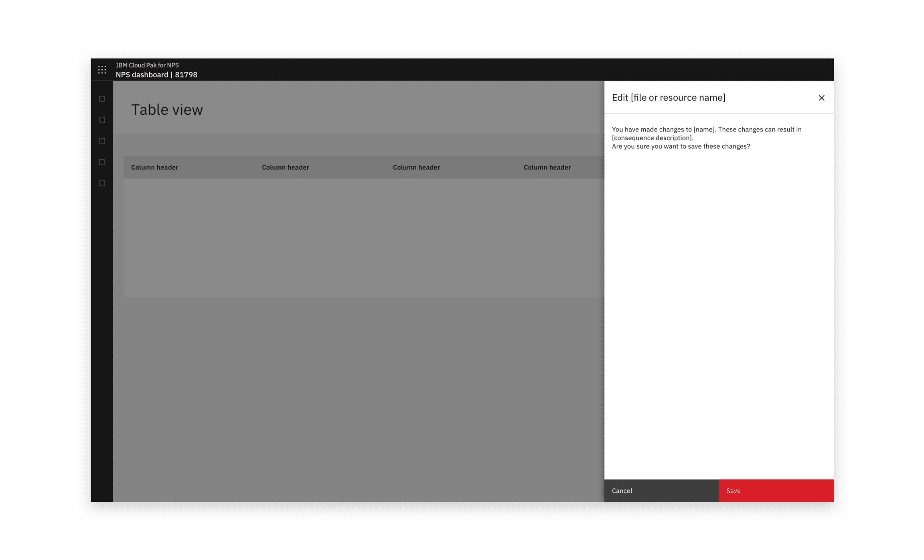Image resolution: width=924 pixels, height=560 pixels.
Task: Select the third left sidebar navigation icon
Action: [x=102, y=141]
